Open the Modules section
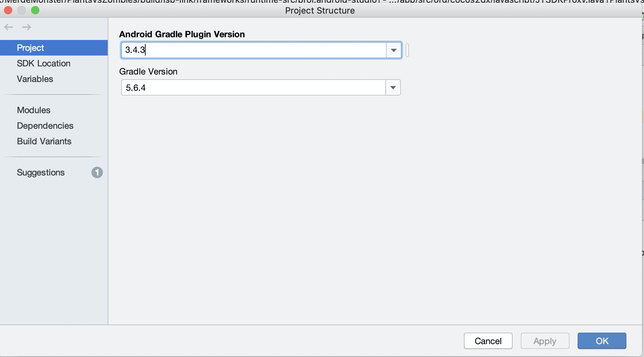The width and height of the screenshot is (644, 357). [34, 110]
